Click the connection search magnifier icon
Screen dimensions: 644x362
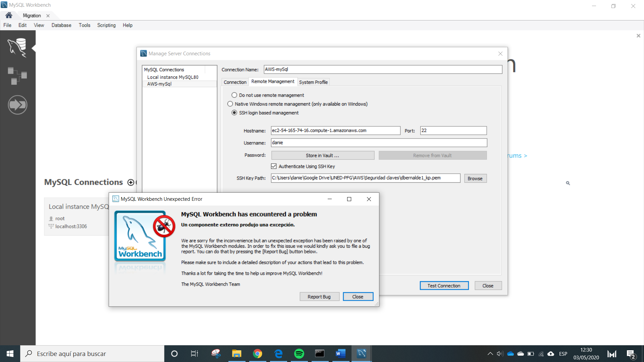pyautogui.click(x=568, y=183)
